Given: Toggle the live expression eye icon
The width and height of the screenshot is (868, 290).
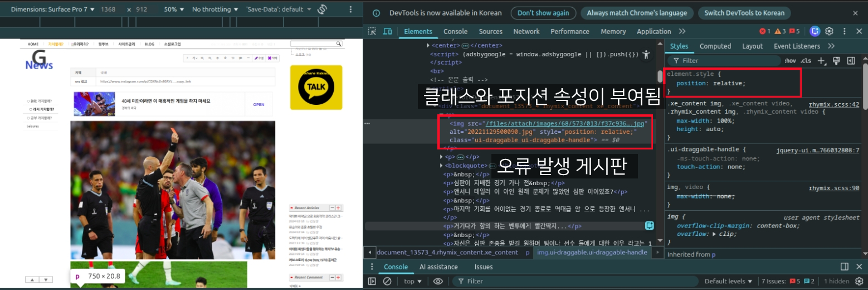Looking at the screenshot, I should coord(438,281).
